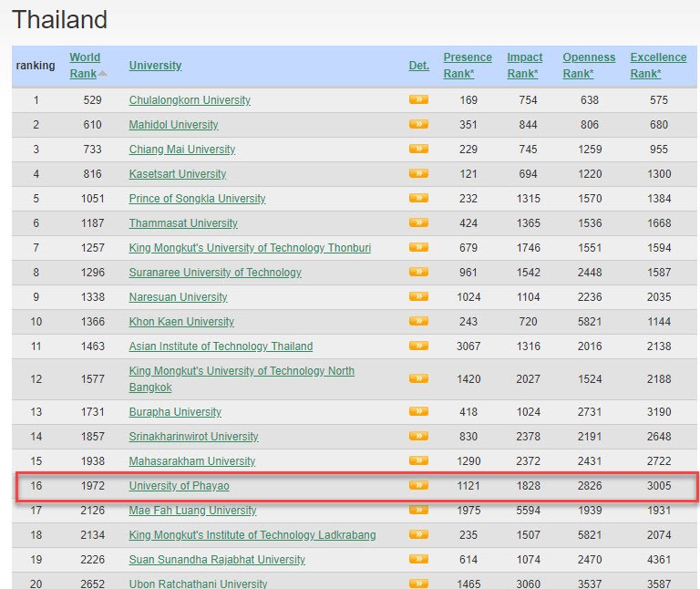
Task: Open details icon for KMIT Ladkrabang row
Action: tap(418, 534)
